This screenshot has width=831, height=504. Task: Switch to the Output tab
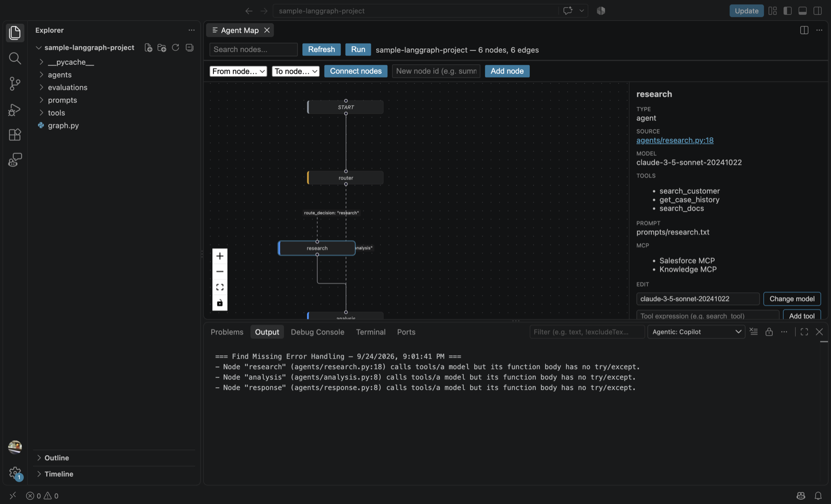coord(267,332)
